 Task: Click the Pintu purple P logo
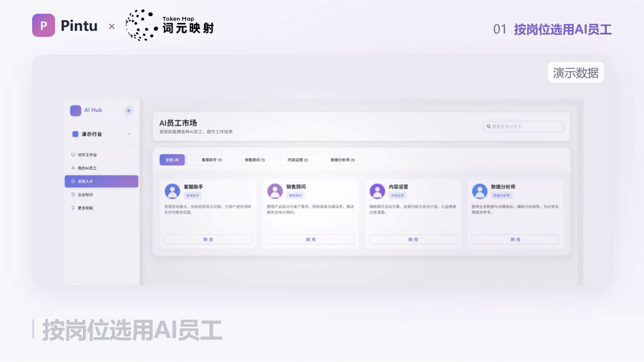pyautogui.click(x=44, y=25)
